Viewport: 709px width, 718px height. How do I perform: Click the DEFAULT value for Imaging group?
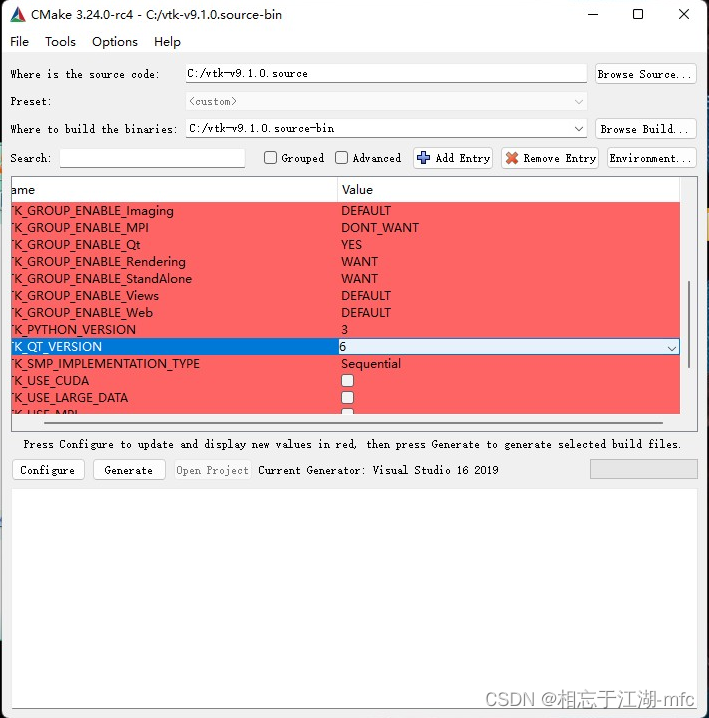coord(366,211)
